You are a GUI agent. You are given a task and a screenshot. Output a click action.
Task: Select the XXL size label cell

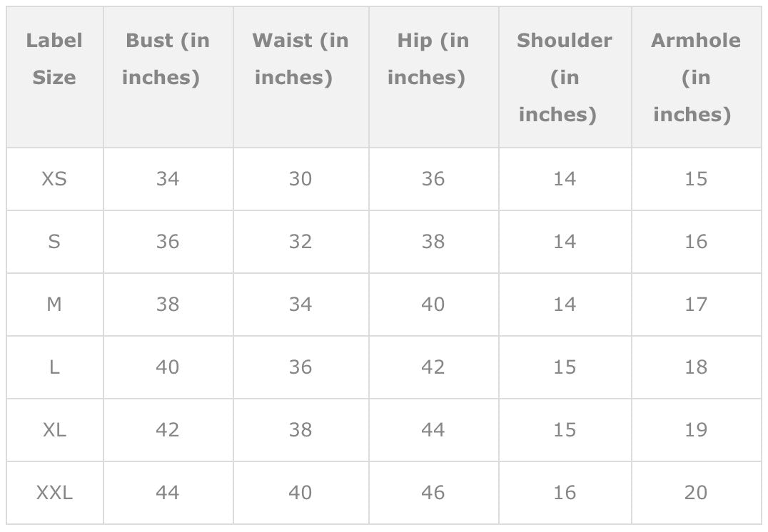click(54, 493)
